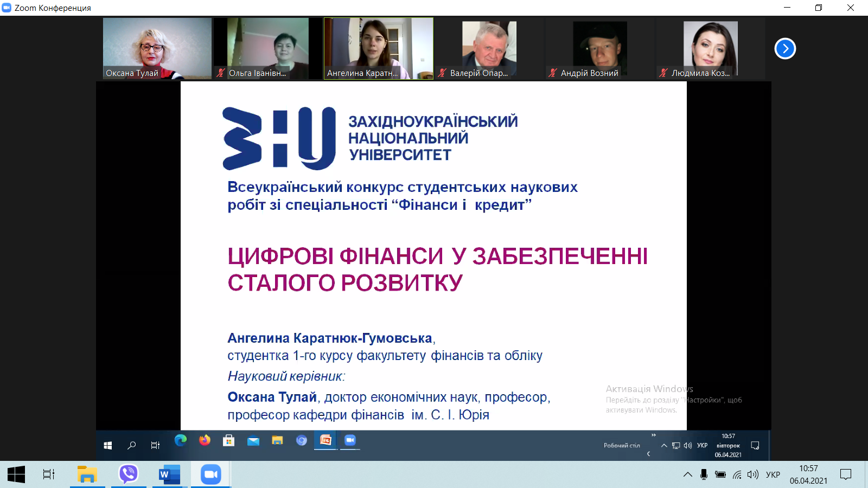Image resolution: width=868 pixels, height=488 pixels.
Task: Click muted mic icon on Ольга Іванівн... tile
Action: click(221, 73)
